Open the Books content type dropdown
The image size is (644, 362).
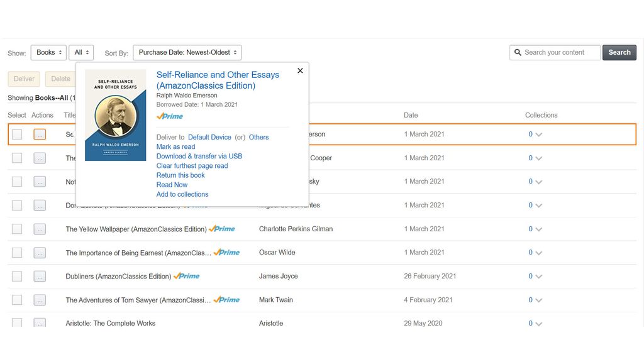[x=48, y=52]
